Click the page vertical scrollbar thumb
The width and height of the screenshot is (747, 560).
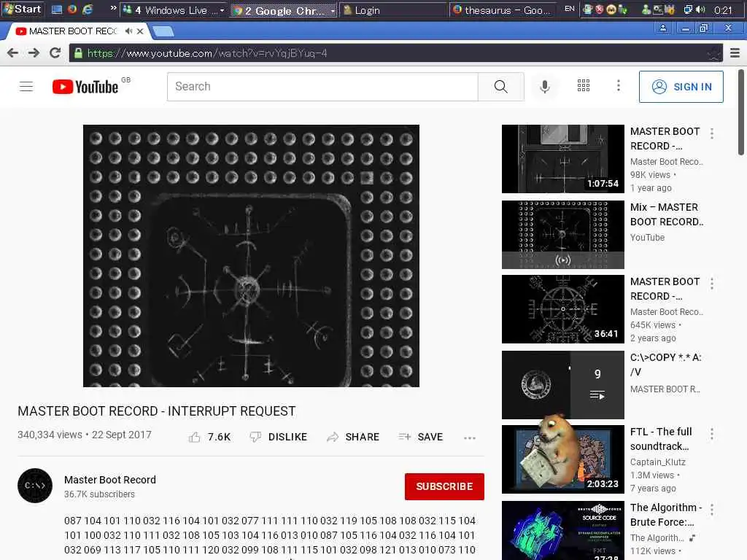point(741,112)
